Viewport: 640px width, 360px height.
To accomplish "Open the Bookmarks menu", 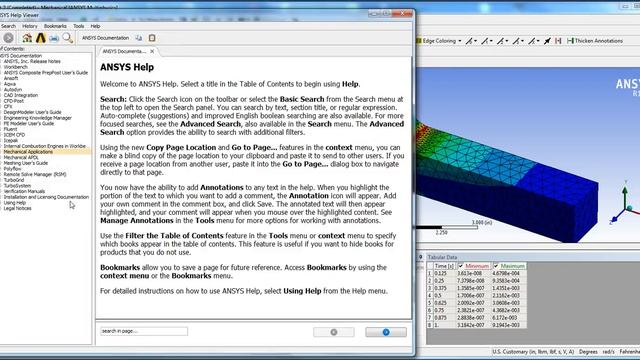I will pos(55,26).
